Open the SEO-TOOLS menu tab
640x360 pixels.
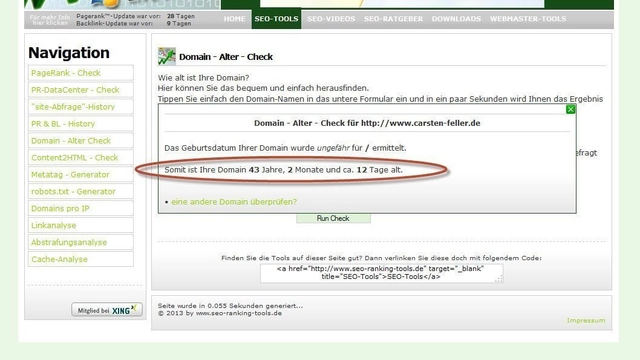point(276,19)
